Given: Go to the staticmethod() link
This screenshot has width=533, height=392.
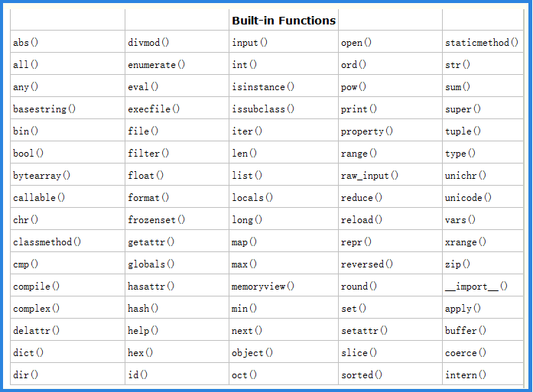Looking at the screenshot, I should tap(482, 43).
